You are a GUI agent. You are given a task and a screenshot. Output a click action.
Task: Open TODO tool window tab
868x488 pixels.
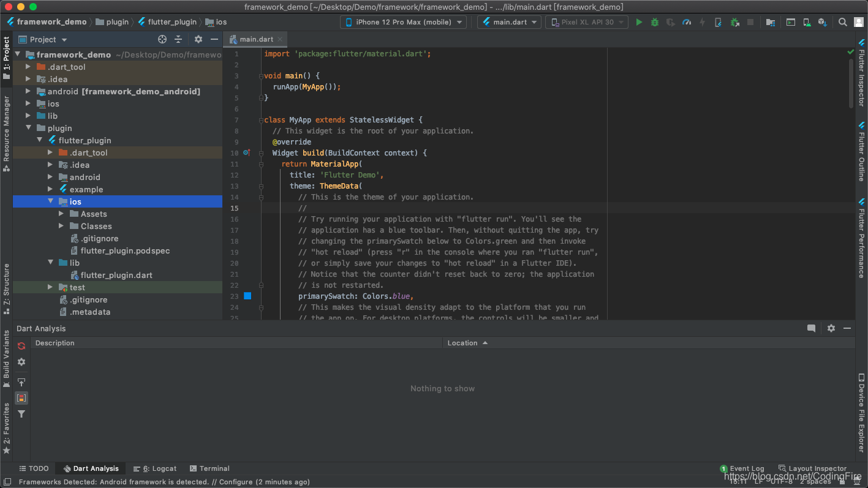34,468
